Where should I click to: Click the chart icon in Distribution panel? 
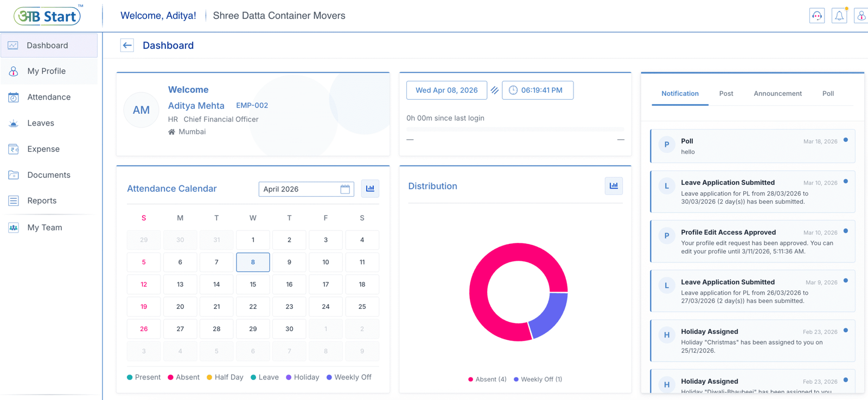613,186
